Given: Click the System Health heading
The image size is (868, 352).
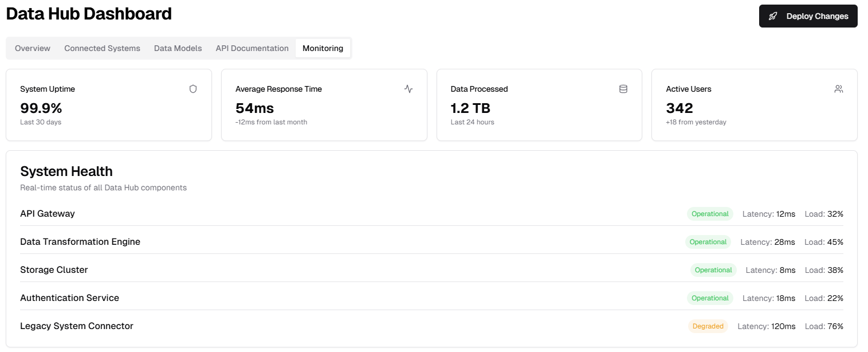Looking at the screenshot, I should (x=66, y=171).
